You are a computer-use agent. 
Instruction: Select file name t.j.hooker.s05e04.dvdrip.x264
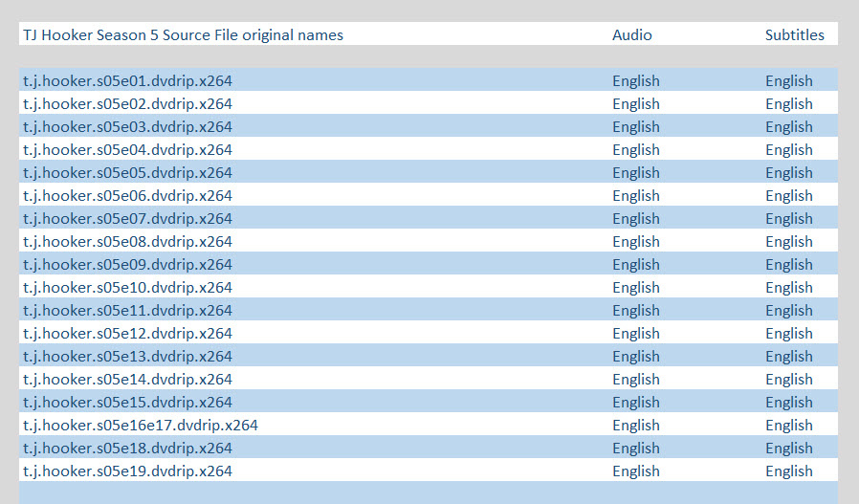coord(127,150)
